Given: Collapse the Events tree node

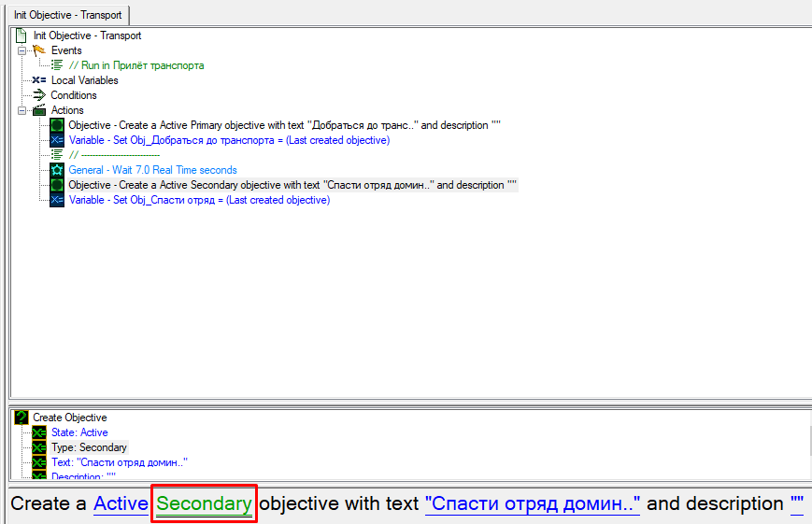Looking at the screenshot, I should pos(22,50).
